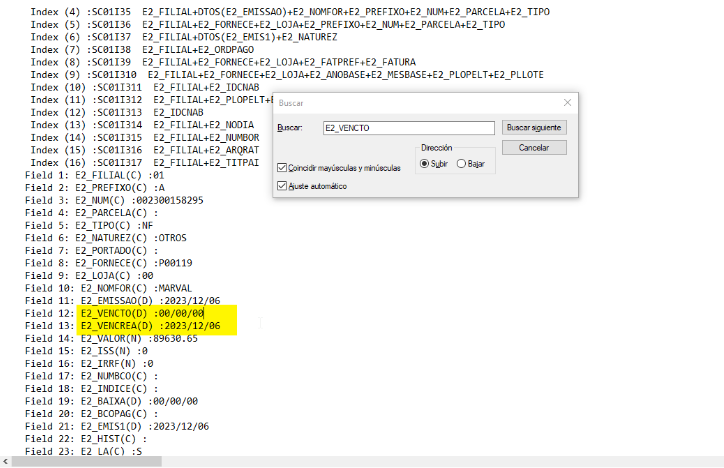
Task: Click line Field 3: E2_NUM(C) :002300158295
Action: click(x=114, y=200)
